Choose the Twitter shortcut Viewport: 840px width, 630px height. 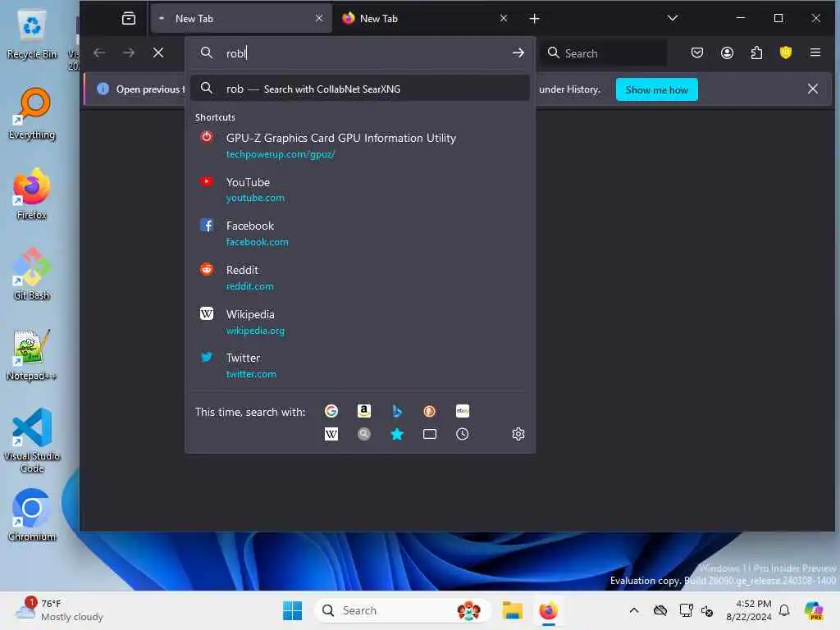coord(360,366)
